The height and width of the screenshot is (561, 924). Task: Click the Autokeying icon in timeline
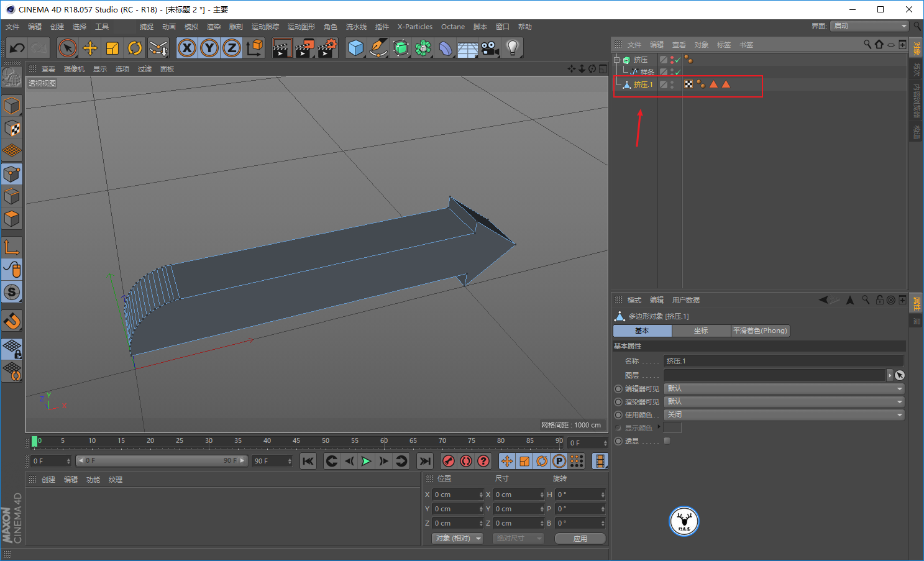click(466, 461)
